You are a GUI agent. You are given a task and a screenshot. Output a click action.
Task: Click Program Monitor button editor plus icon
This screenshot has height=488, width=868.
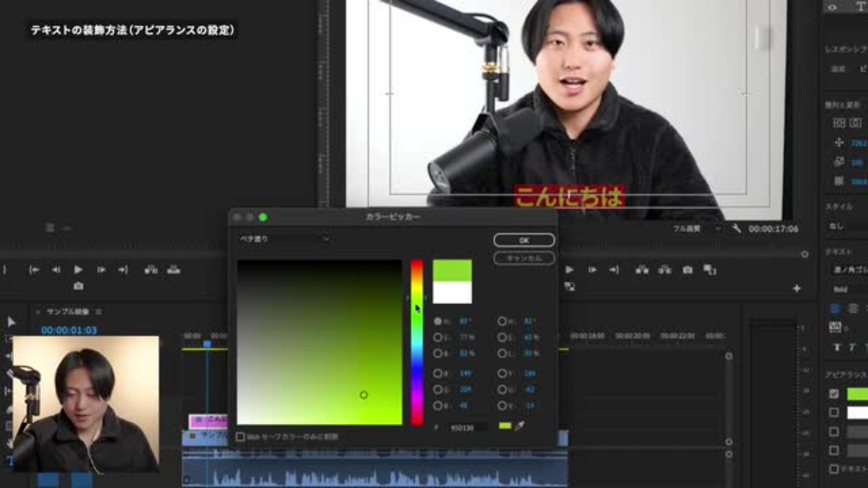coord(797,288)
